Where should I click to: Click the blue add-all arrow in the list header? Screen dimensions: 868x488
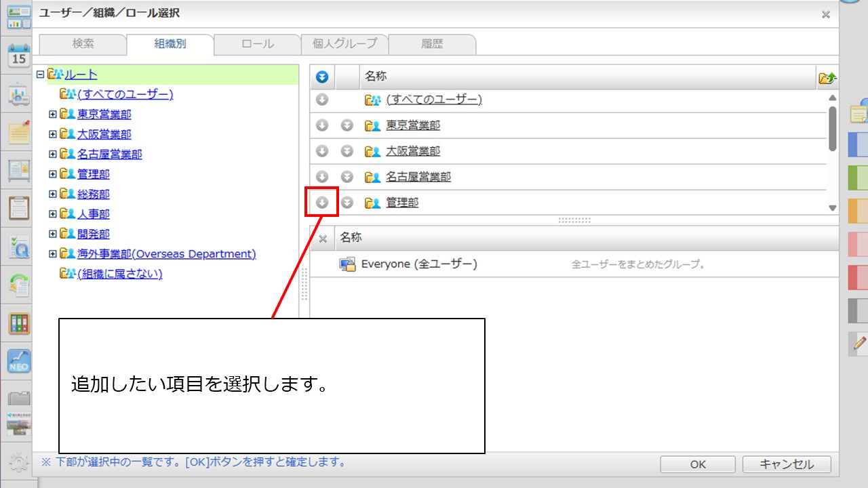click(322, 77)
